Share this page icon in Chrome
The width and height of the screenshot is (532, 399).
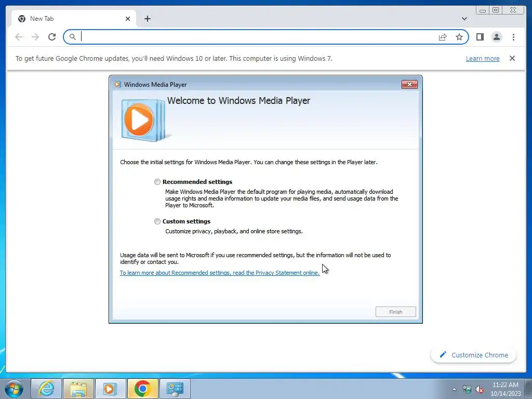coord(443,37)
